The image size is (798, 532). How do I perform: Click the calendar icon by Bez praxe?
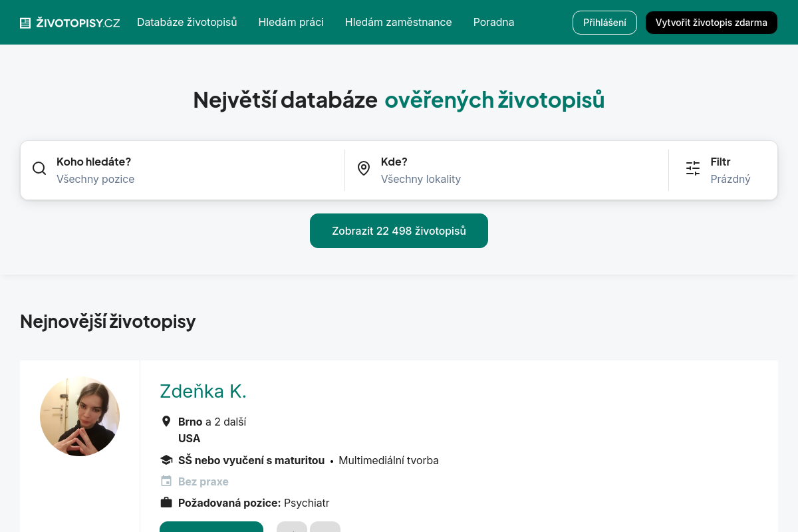tap(166, 481)
